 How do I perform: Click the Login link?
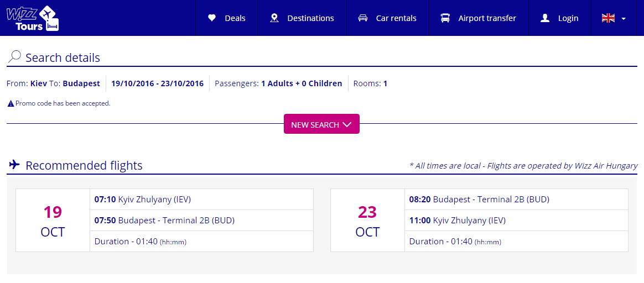point(559,18)
